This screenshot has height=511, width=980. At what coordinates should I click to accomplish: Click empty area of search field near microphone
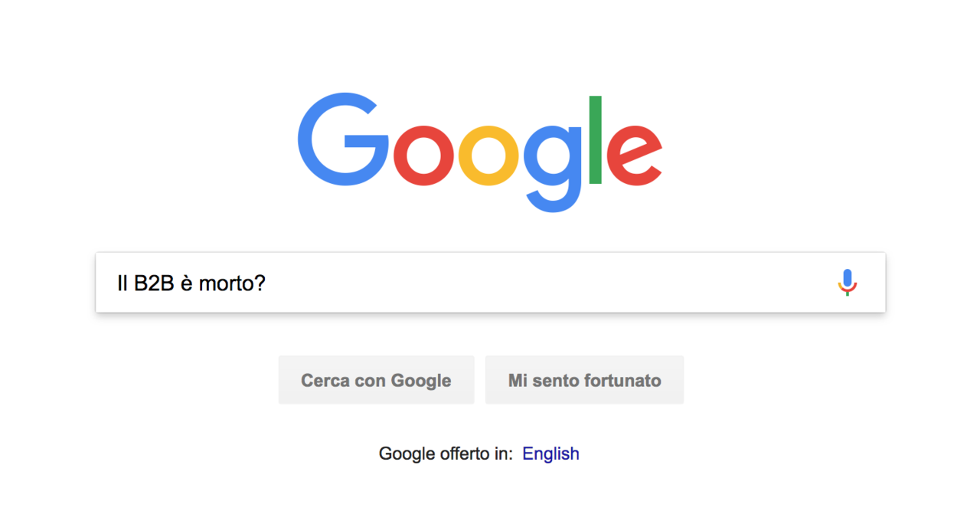766,283
